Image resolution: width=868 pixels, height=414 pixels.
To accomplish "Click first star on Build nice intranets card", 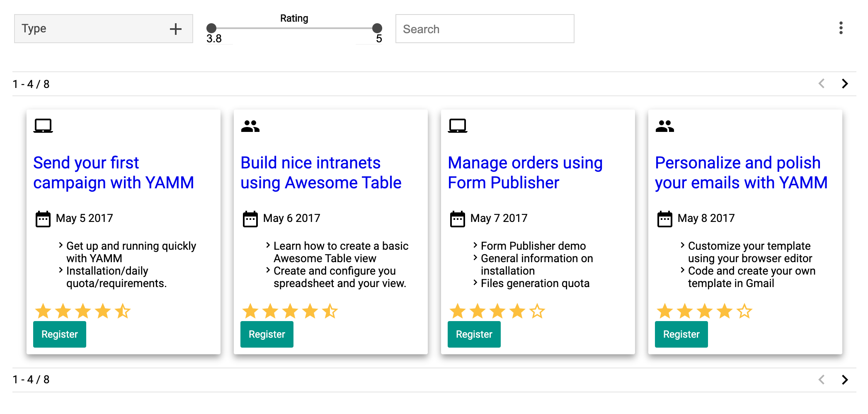I will pyautogui.click(x=250, y=311).
